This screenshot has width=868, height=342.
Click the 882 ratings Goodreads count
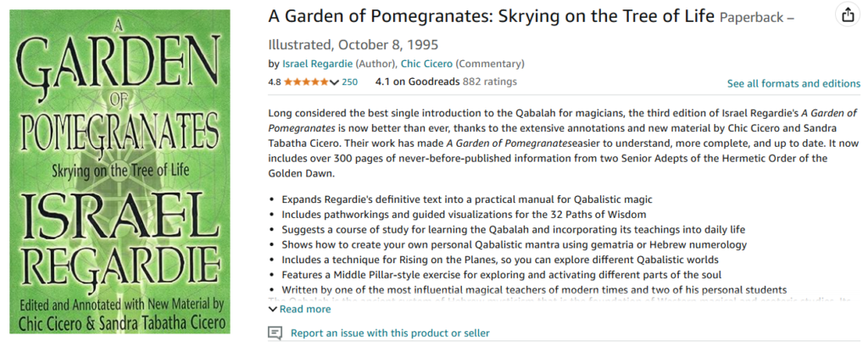[x=489, y=82]
